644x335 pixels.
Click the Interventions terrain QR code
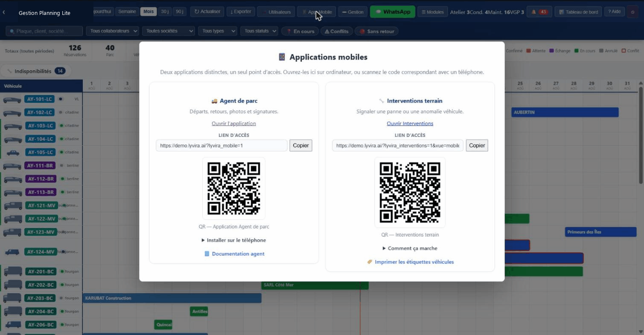click(x=410, y=193)
